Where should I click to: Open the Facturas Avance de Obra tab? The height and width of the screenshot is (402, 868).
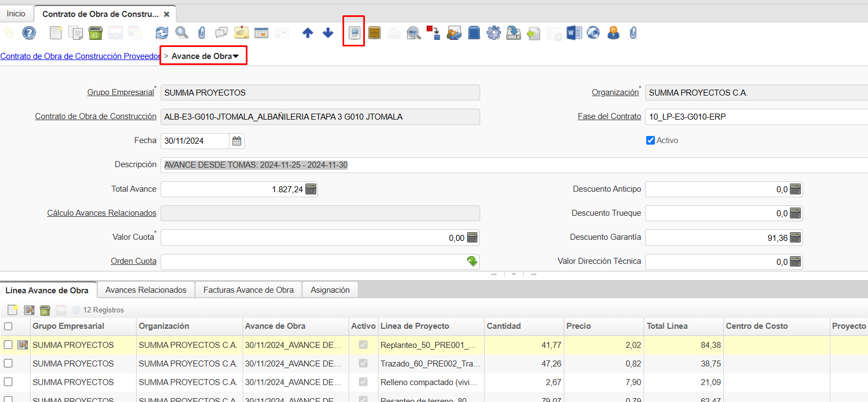pyautogui.click(x=249, y=290)
